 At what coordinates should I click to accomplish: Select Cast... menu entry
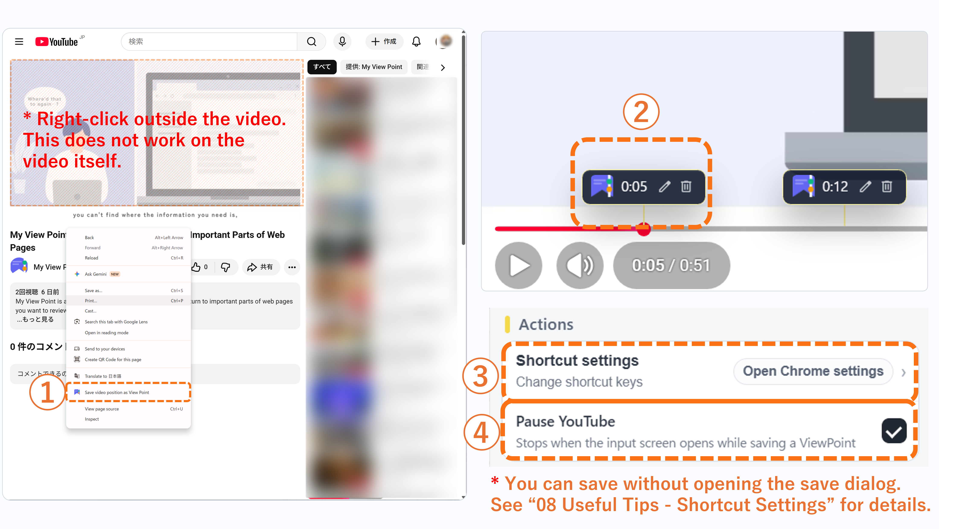coord(129,311)
